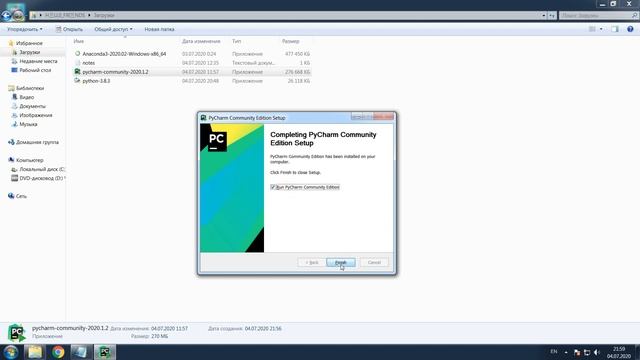
Task: Click EN language indicator in tray
Action: coord(554,351)
